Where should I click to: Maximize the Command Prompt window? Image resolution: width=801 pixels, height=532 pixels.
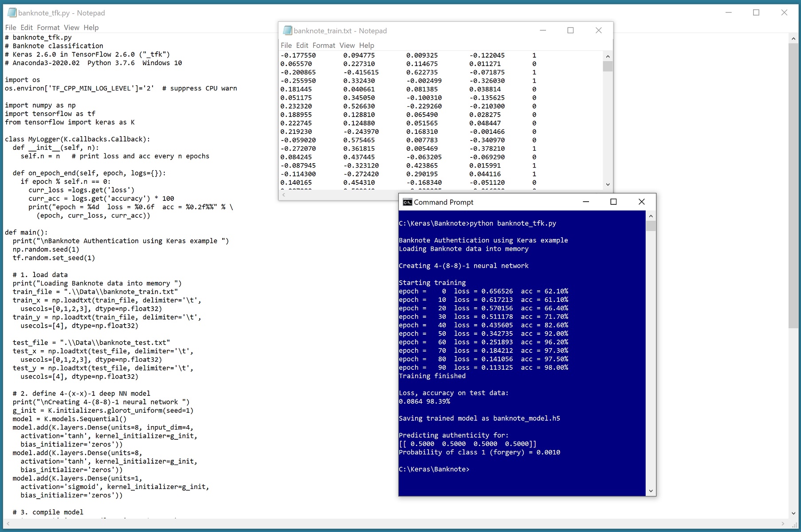point(613,202)
